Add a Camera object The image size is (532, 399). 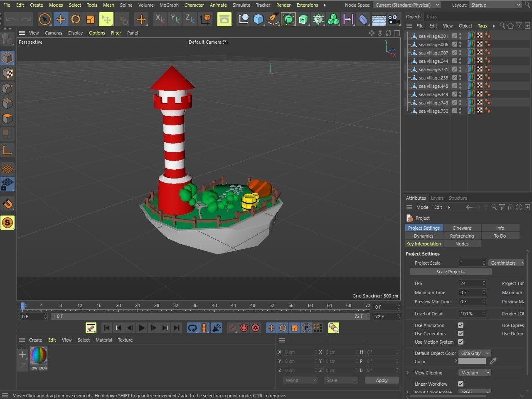pyautogui.click(x=394, y=19)
